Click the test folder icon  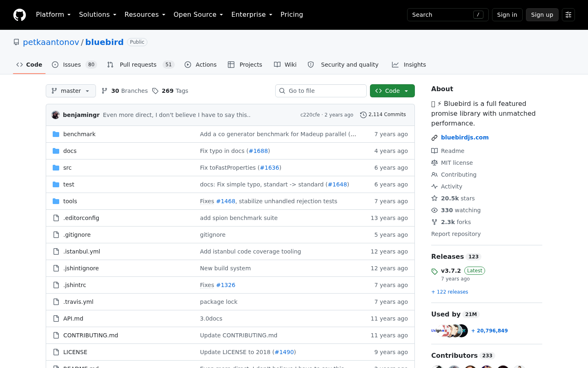(x=56, y=184)
